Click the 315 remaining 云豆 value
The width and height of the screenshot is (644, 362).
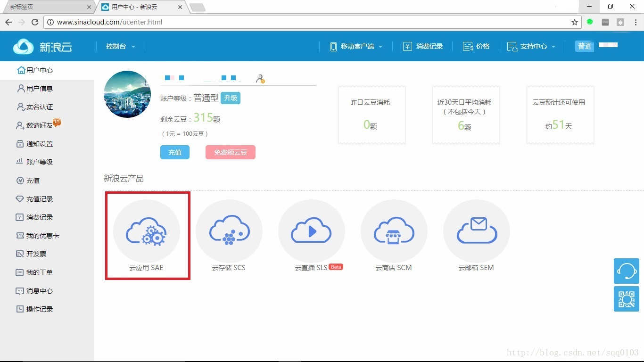pyautogui.click(x=203, y=117)
